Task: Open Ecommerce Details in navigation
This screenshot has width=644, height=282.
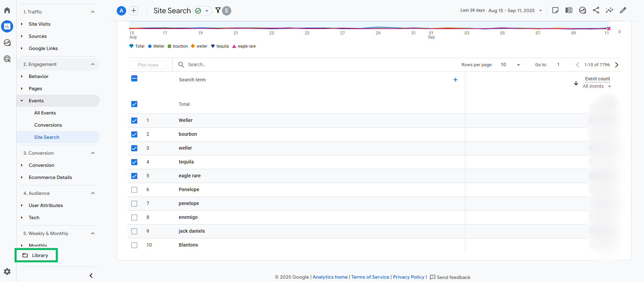Action: [x=50, y=177]
